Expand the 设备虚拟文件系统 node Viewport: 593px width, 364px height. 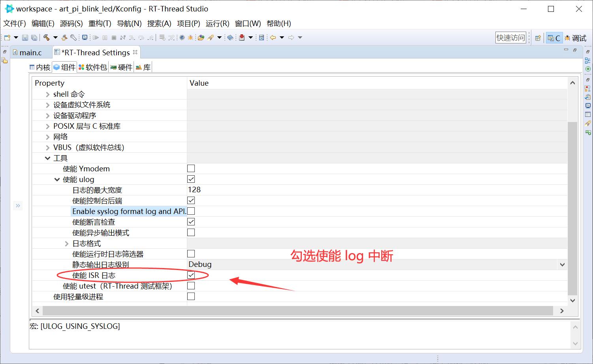[x=48, y=105]
